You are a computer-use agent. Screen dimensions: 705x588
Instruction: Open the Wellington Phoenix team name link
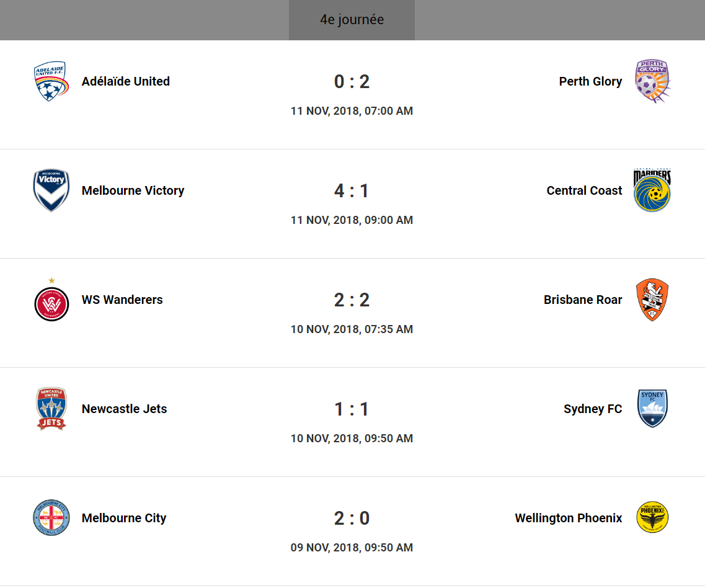click(x=568, y=518)
